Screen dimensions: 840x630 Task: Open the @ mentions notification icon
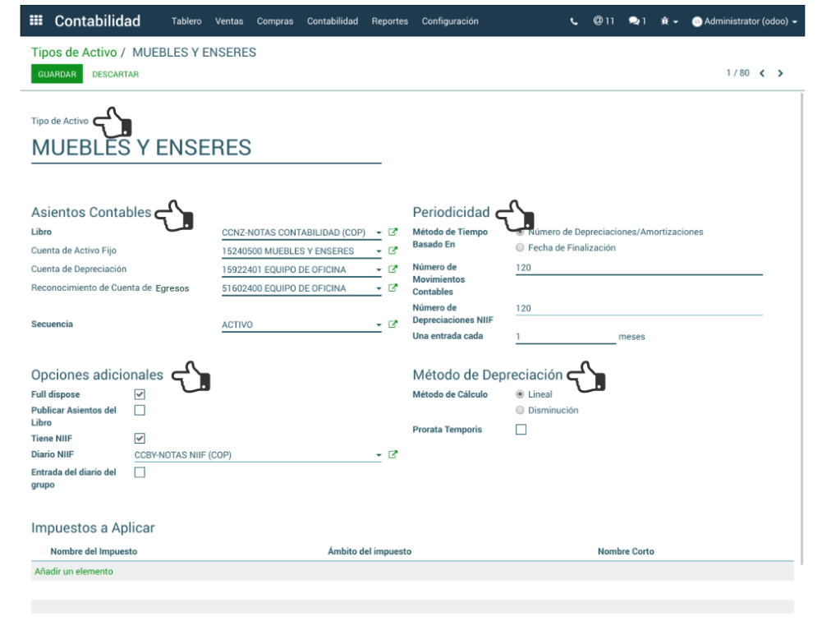[x=604, y=21]
